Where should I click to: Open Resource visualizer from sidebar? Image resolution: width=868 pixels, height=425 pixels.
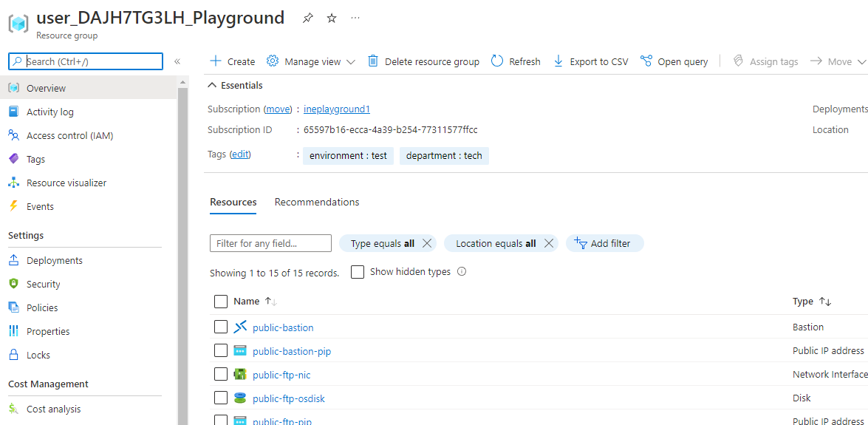[x=66, y=183]
